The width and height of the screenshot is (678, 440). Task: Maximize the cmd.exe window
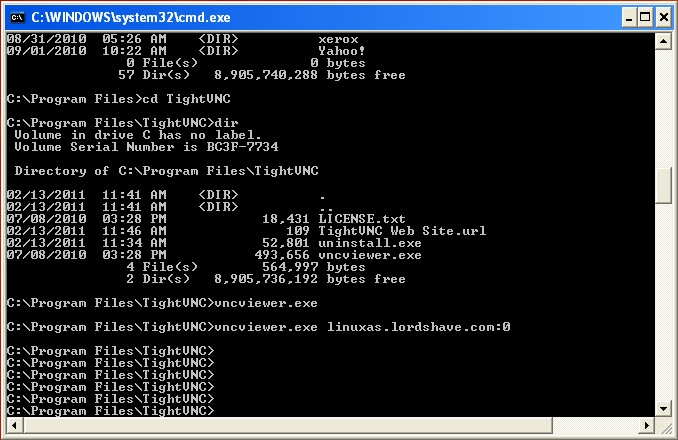tap(645, 17)
